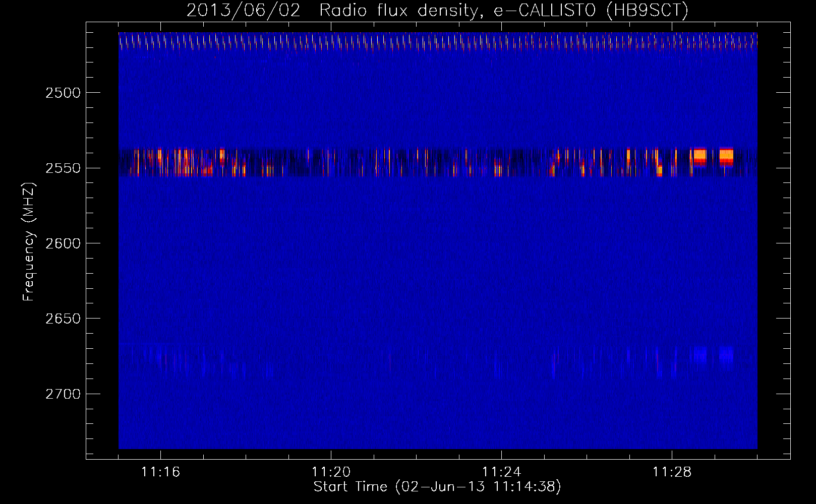Viewport: 816px width, 504px height.
Task: Click the 11:24 time axis label
Action: (x=501, y=472)
